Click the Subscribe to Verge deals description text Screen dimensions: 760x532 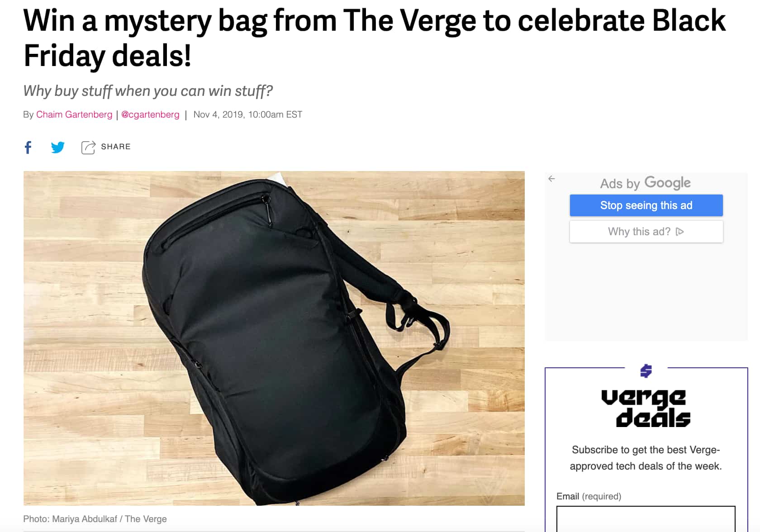646,458
